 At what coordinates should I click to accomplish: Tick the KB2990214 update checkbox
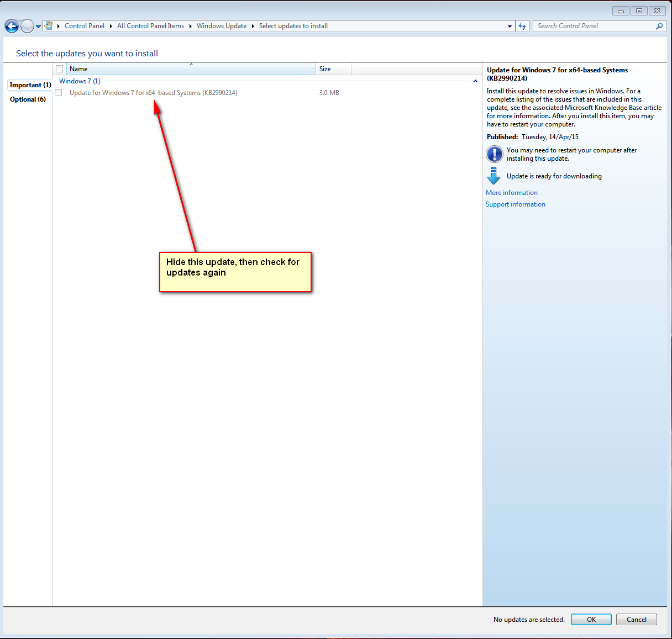59,93
